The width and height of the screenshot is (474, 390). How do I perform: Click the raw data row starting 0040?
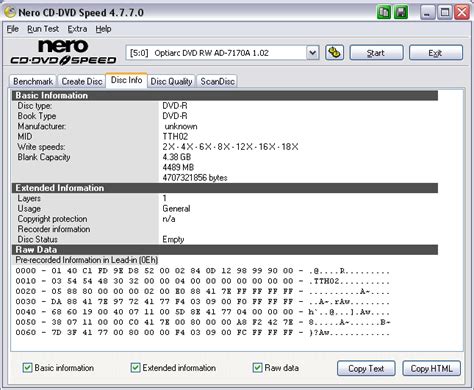(203, 312)
